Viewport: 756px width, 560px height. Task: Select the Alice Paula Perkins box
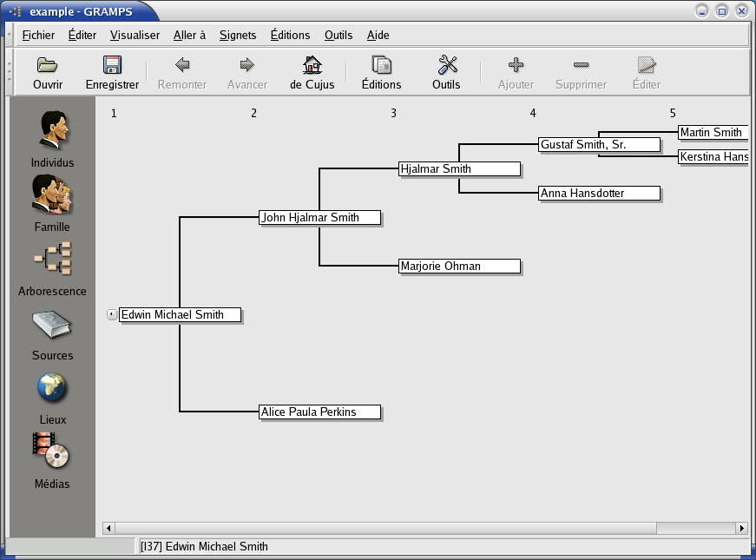click(320, 412)
